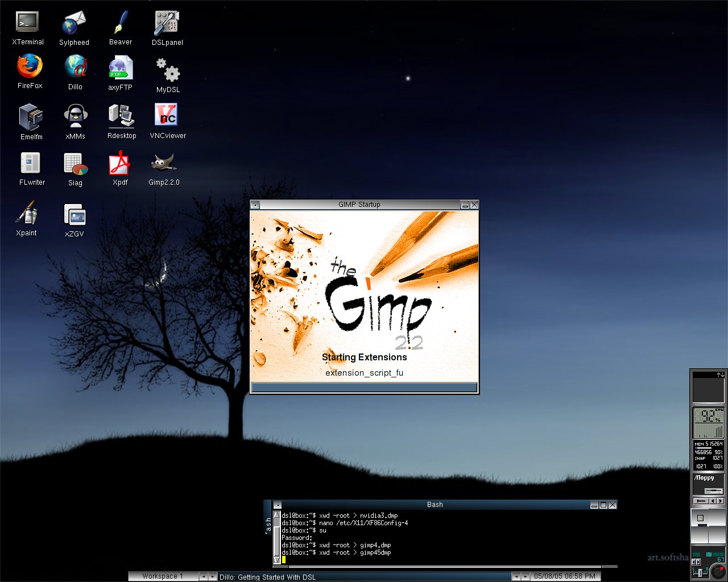
Task: Click the 'extension_script_fu' loading text
Action: point(364,373)
